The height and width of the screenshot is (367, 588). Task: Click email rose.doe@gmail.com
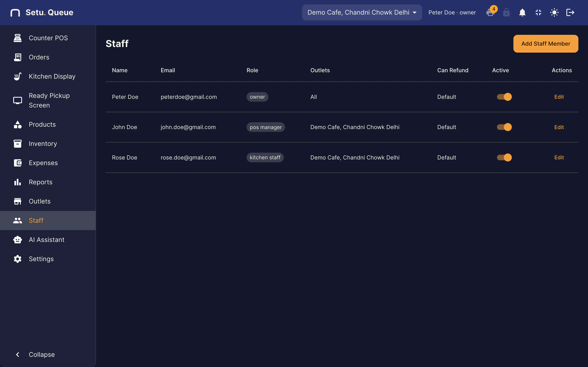188,157
